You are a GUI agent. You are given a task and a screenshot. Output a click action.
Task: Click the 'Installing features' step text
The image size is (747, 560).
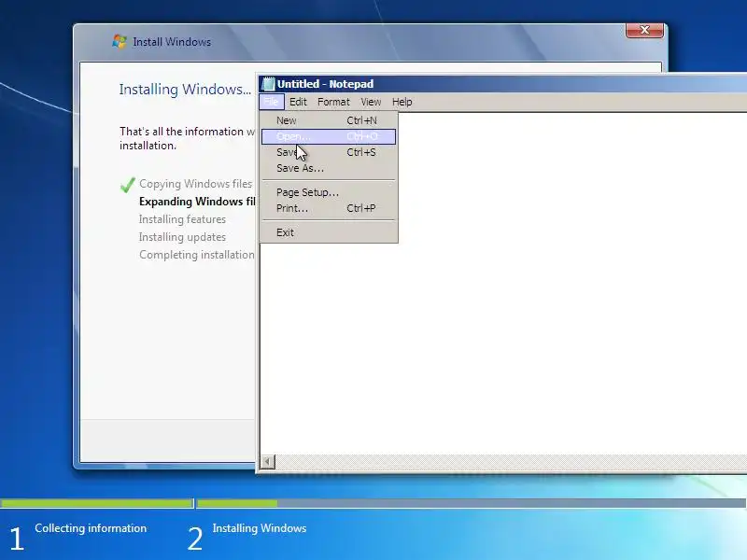(x=182, y=219)
